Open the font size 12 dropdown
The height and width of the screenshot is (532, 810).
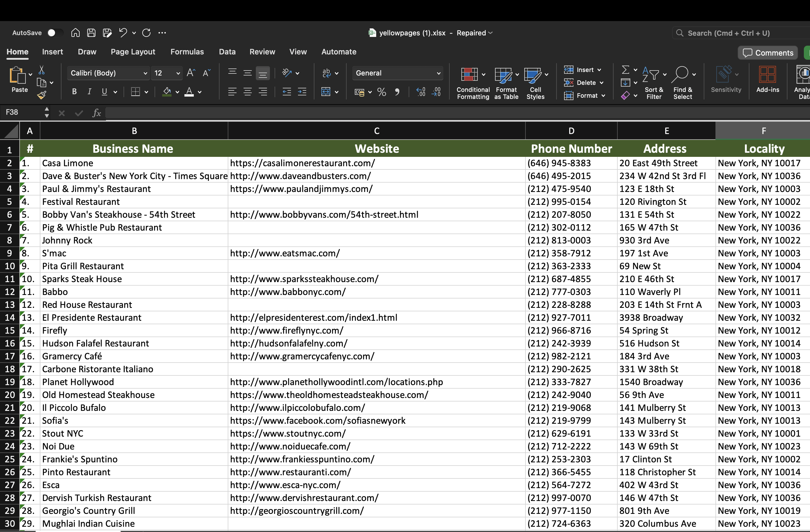point(178,73)
